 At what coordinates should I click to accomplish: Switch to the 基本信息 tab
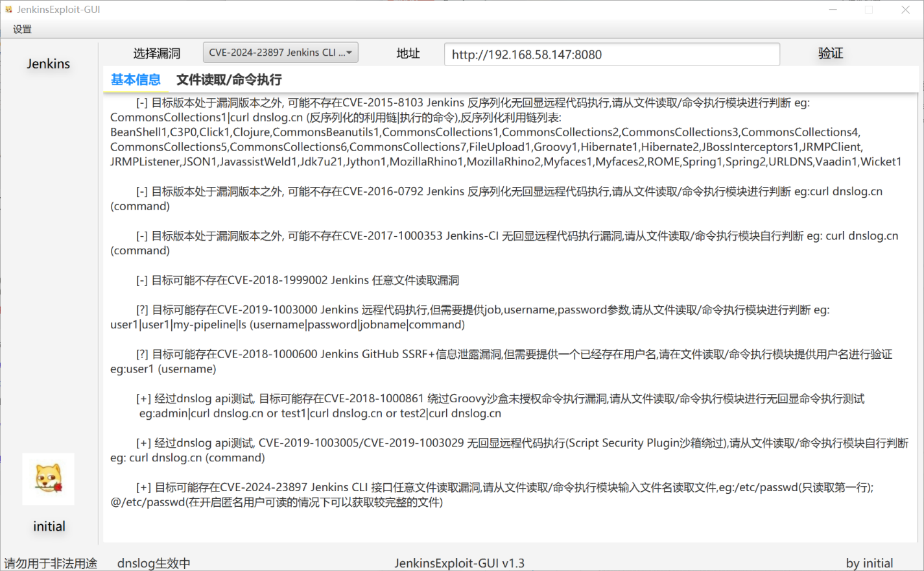[x=136, y=80]
